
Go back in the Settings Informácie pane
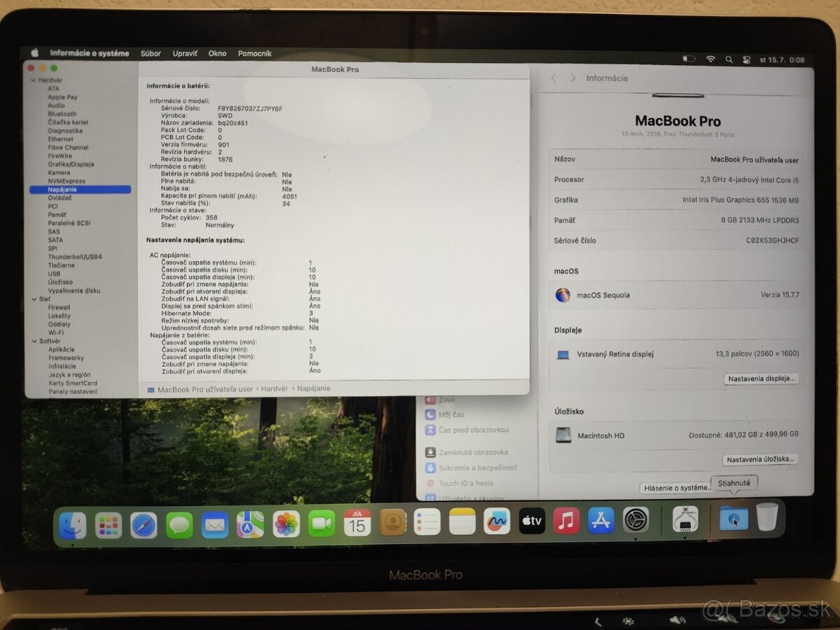[x=554, y=78]
